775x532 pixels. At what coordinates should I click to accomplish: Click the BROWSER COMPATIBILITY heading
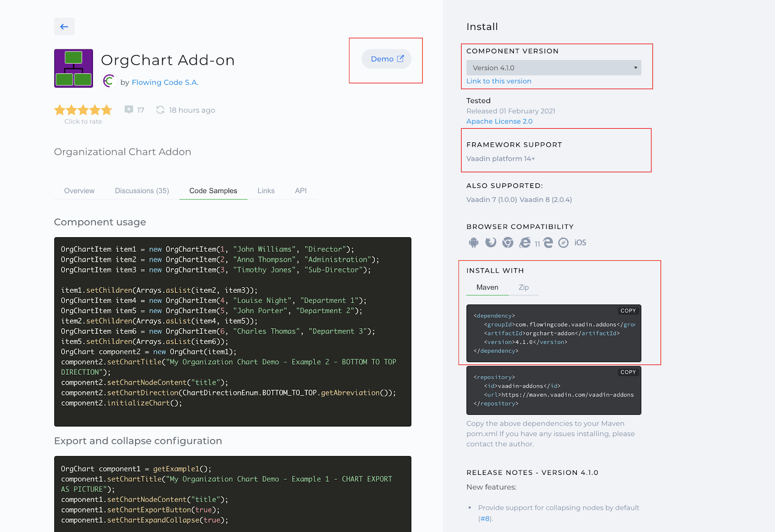tap(520, 227)
